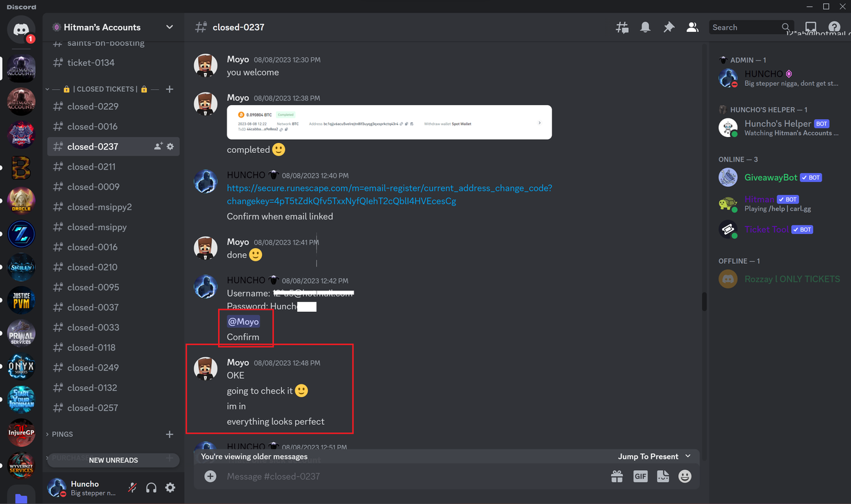Open the sticker picker icon

click(663, 476)
